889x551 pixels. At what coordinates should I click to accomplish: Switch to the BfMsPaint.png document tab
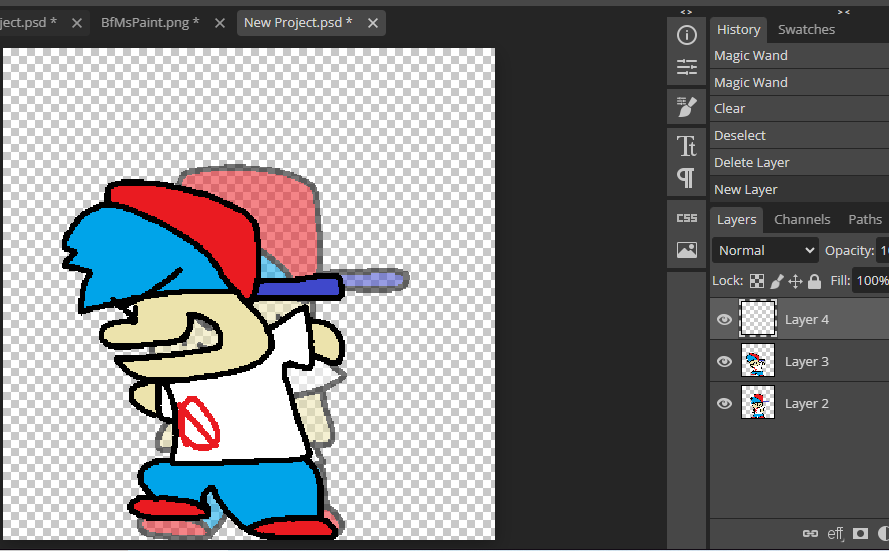(150, 23)
